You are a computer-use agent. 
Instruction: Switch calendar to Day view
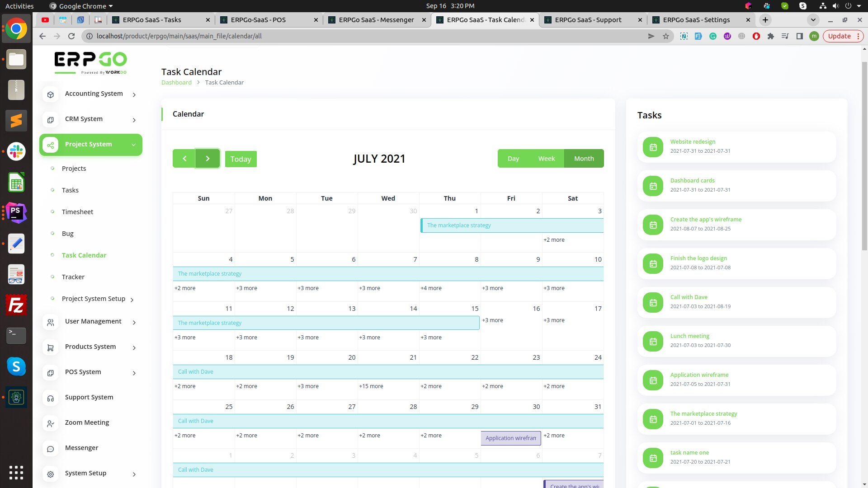[x=513, y=159]
